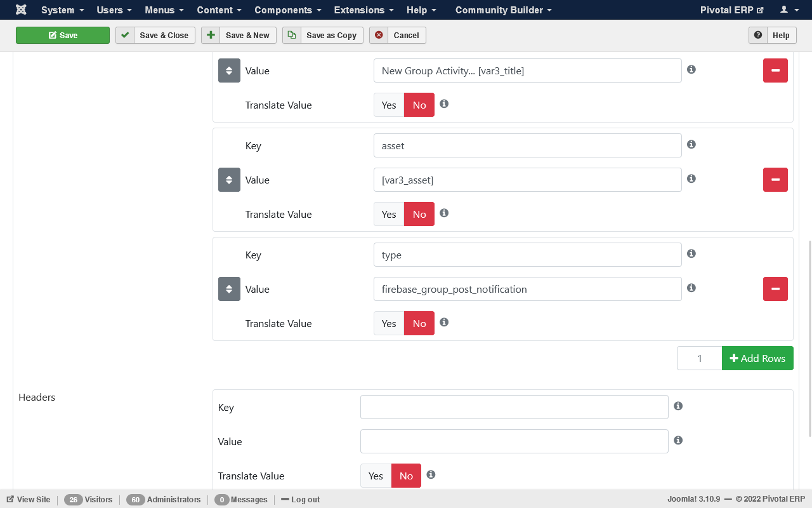Show info for type Key field
Screen dimensions: 812x508
click(x=691, y=253)
